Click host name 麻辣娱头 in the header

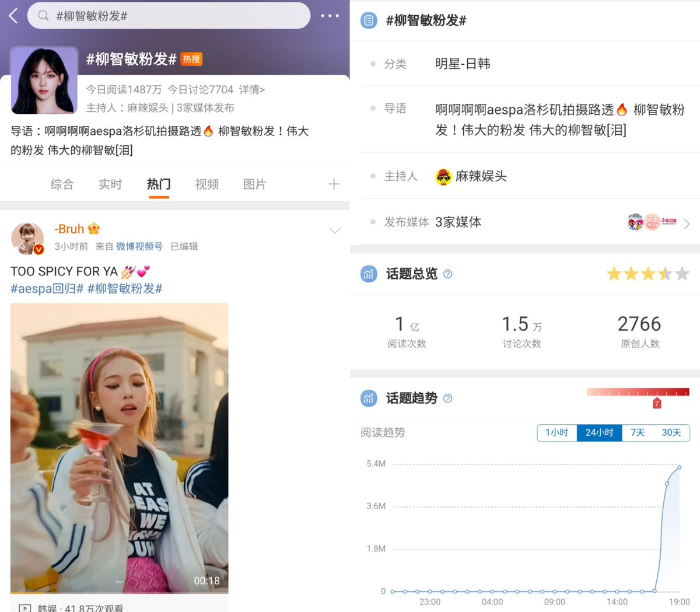pyautogui.click(x=148, y=107)
